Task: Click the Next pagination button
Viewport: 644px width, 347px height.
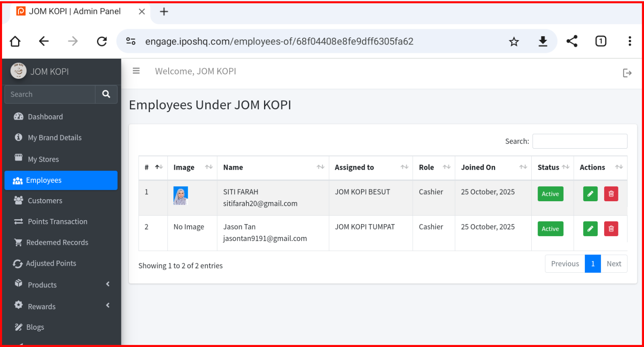Action: coord(614,264)
